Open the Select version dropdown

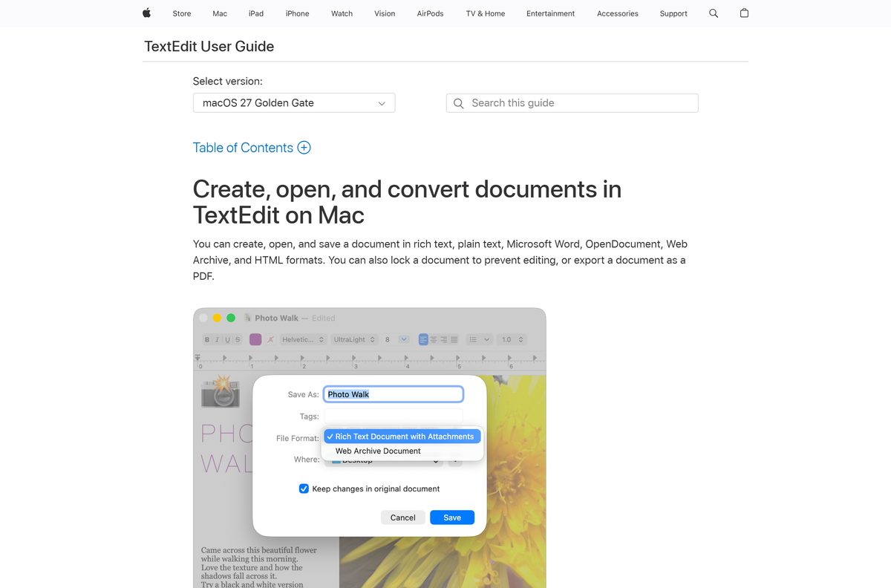294,103
